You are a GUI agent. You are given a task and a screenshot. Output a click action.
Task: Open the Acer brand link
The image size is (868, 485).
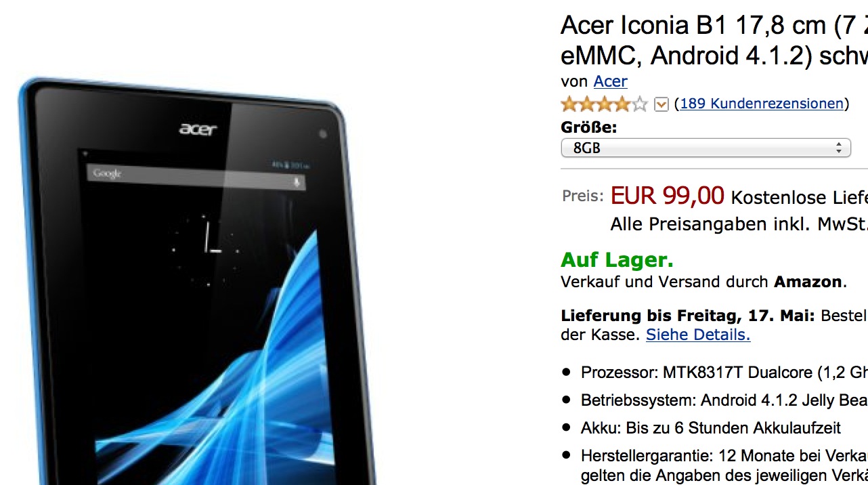610,81
